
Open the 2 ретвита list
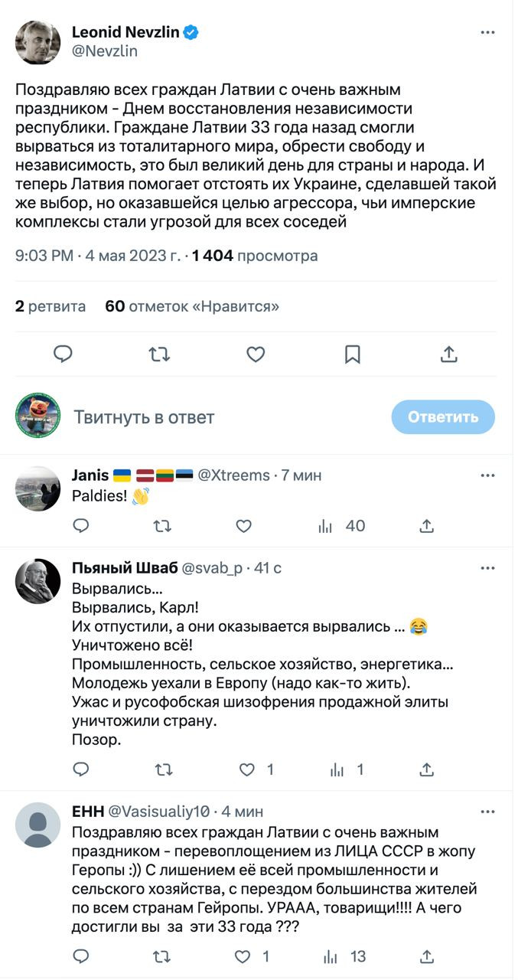pyautogui.click(x=50, y=306)
